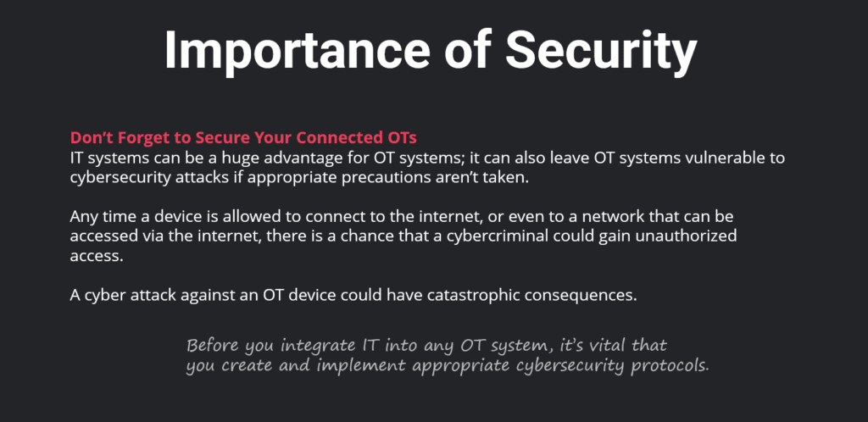Click the word "unauthorized" in the body text
868x422 pixels.
pyautogui.click(x=685, y=236)
